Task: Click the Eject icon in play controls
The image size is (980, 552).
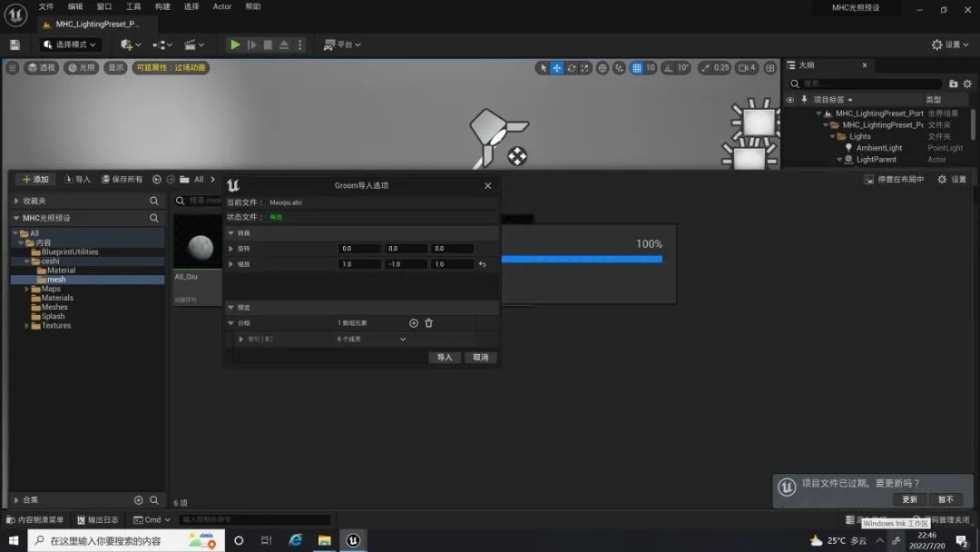Action: click(284, 44)
